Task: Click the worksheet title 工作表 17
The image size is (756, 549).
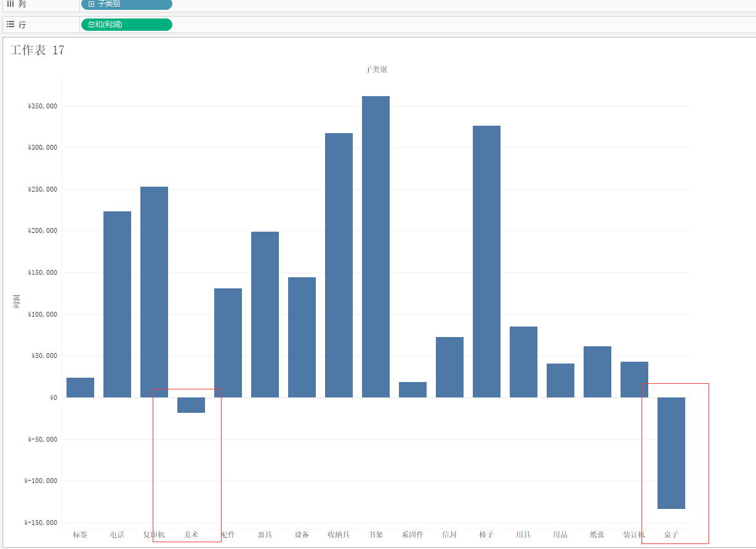Action: 37,51
